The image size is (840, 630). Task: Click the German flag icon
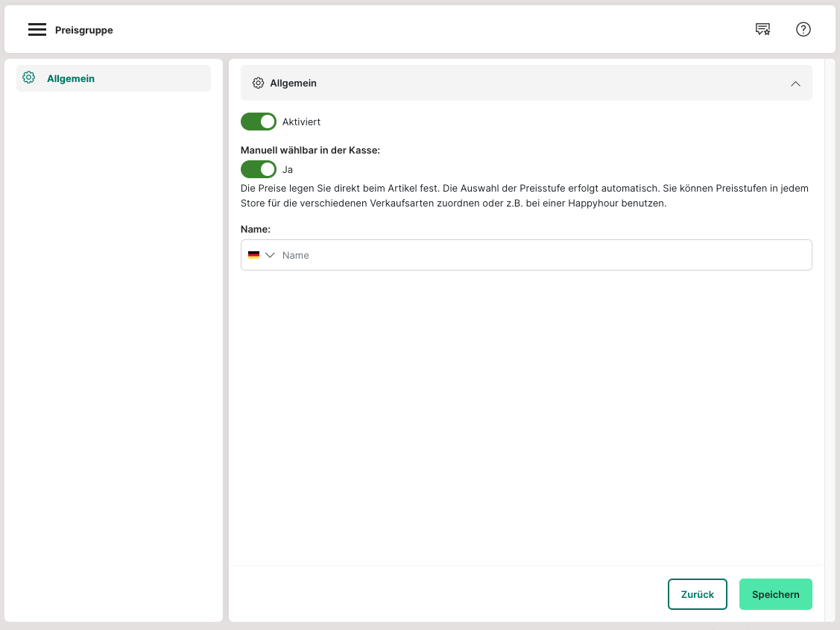click(x=253, y=255)
